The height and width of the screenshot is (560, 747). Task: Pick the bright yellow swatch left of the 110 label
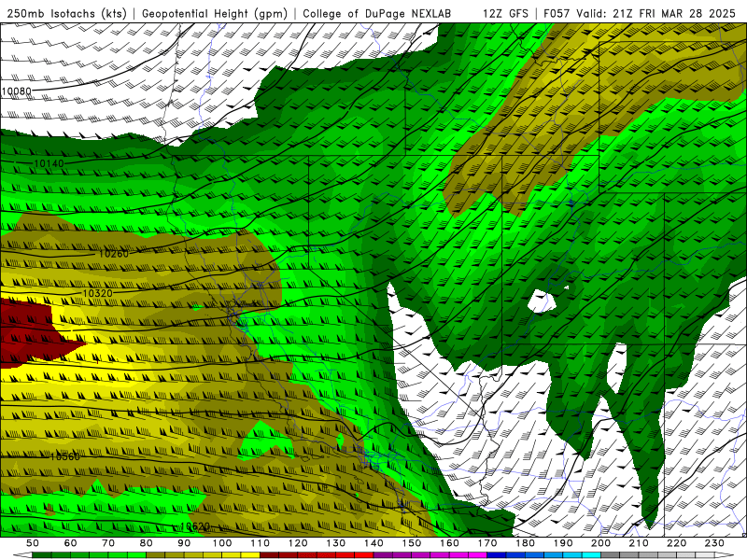pos(250,555)
